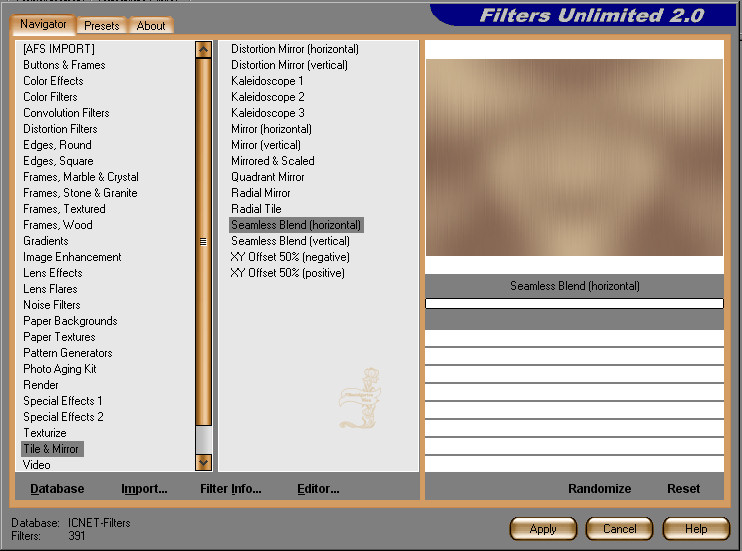Choose XY Offset 50% (positive) filter
Image resolution: width=742 pixels, height=551 pixels.
point(288,273)
